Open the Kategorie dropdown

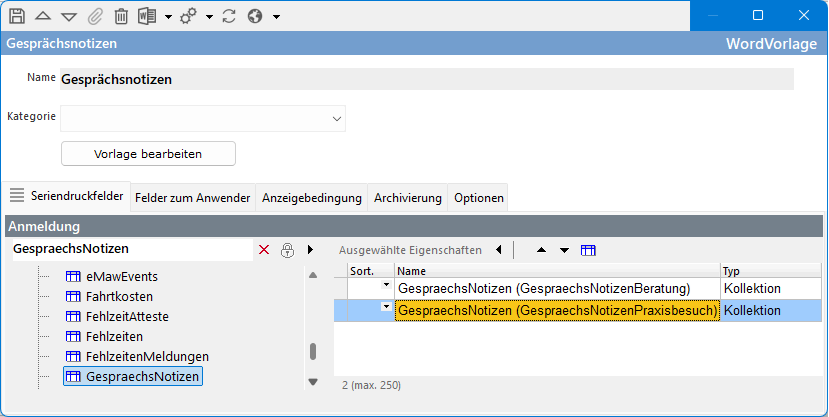pos(336,118)
